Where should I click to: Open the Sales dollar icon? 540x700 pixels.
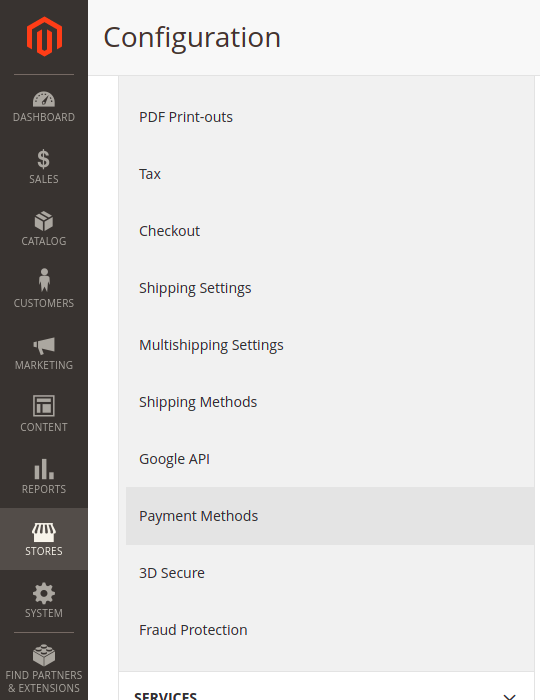[x=44, y=159]
